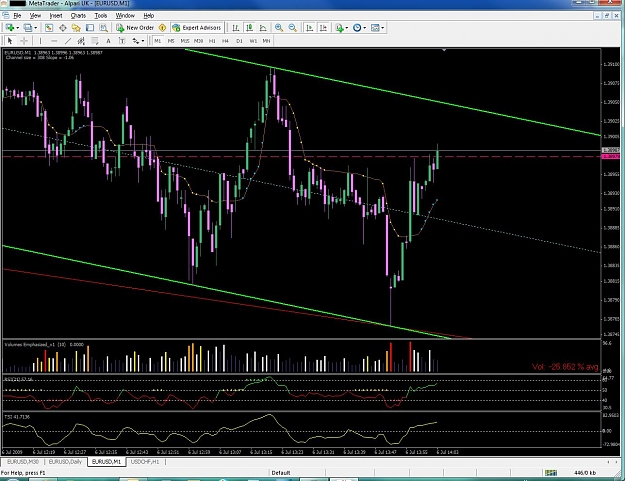Select the H4 timeframe button
Image resolution: width=625 pixels, height=481 pixels.
(226, 41)
